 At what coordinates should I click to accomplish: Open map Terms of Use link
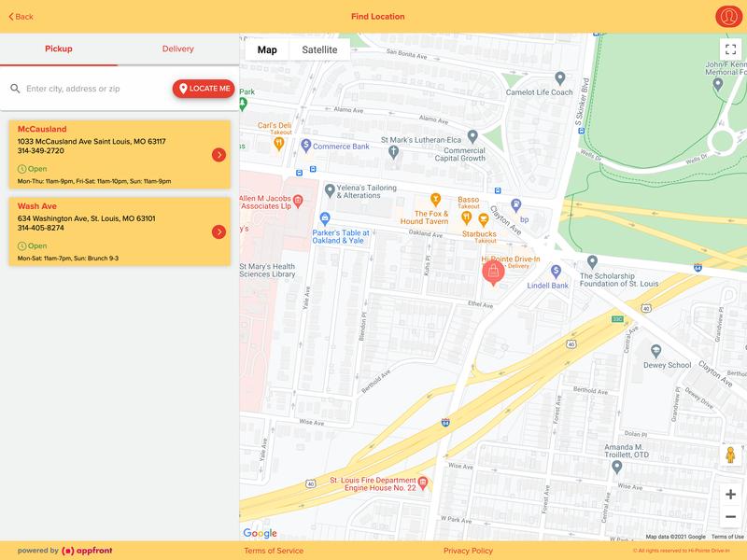pyautogui.click(x=727, y=537)
